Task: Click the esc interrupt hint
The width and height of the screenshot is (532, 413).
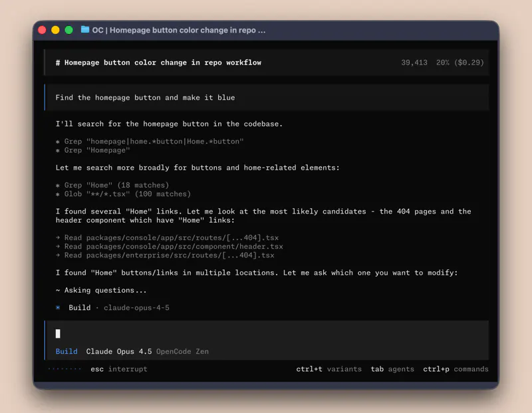Action: (119, 369)
